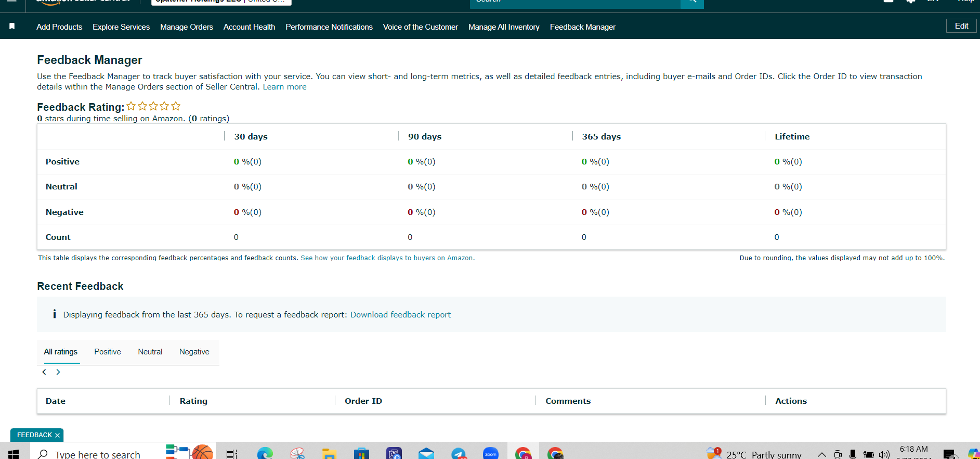Switch to the Neutral feedback tab
The image size is (980, 459).
pos(150,352)
